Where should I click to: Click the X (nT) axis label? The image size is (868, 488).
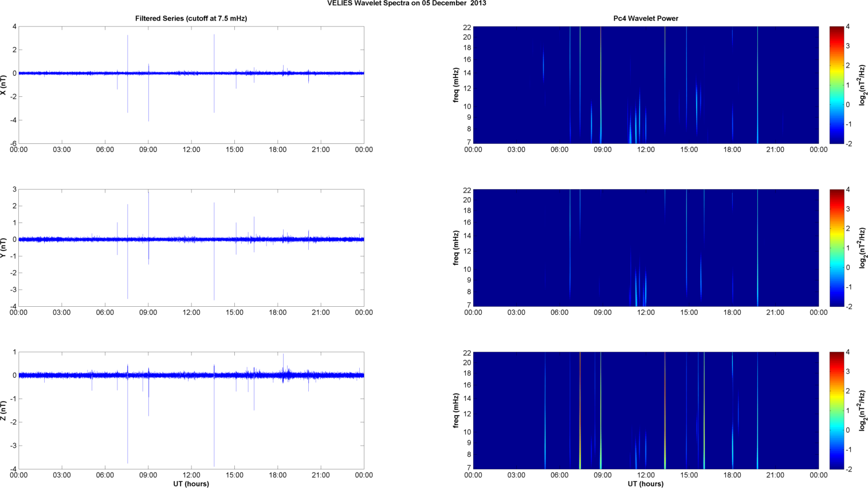click(3, 85)
